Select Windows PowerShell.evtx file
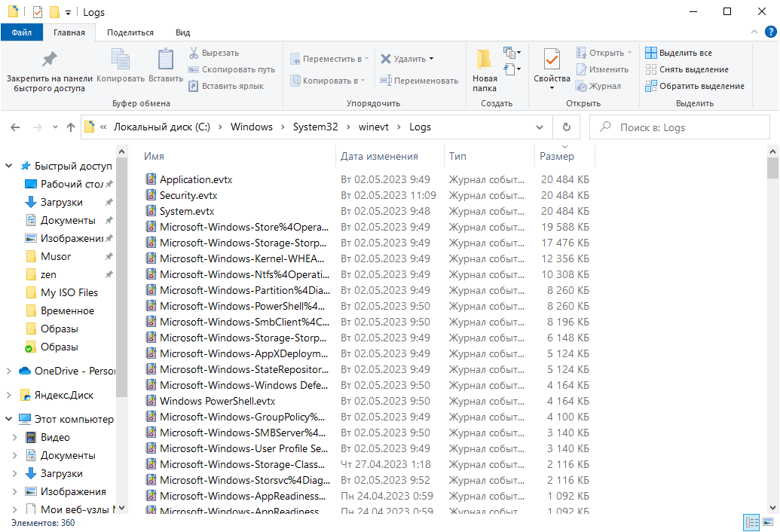Viewport: 780px width, 532px height. pyautogui.click(x=217, y=401)
